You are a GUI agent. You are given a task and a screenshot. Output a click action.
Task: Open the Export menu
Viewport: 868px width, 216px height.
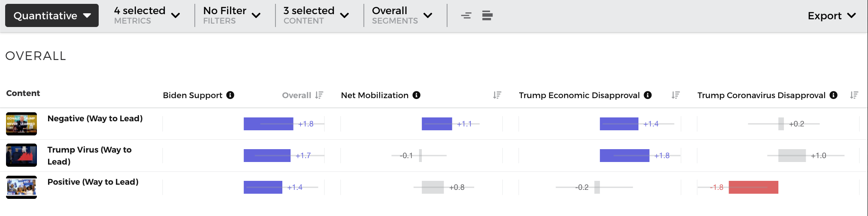point(831,16)
